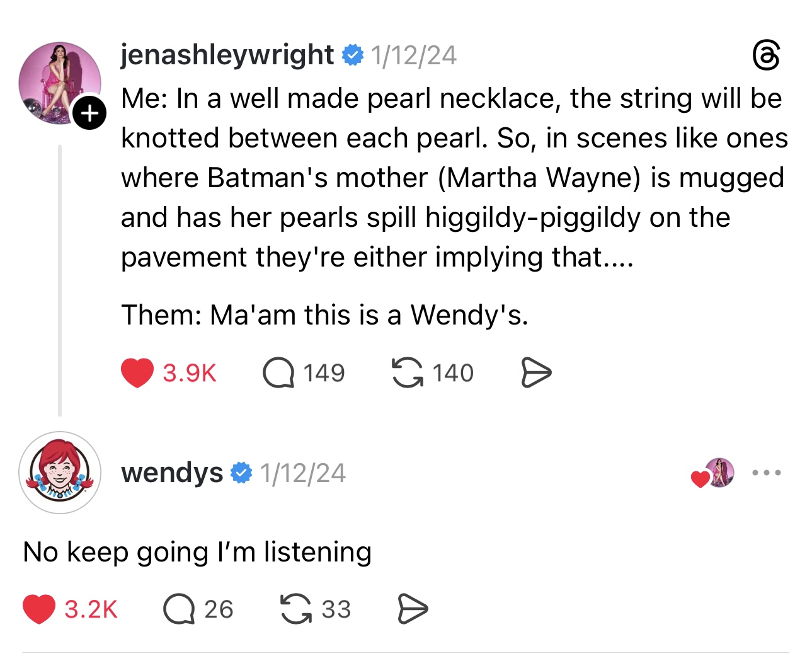Repost jenashleywright's pearl necklace post
This screenshot has width=812, height=656.
pos(408,372)
